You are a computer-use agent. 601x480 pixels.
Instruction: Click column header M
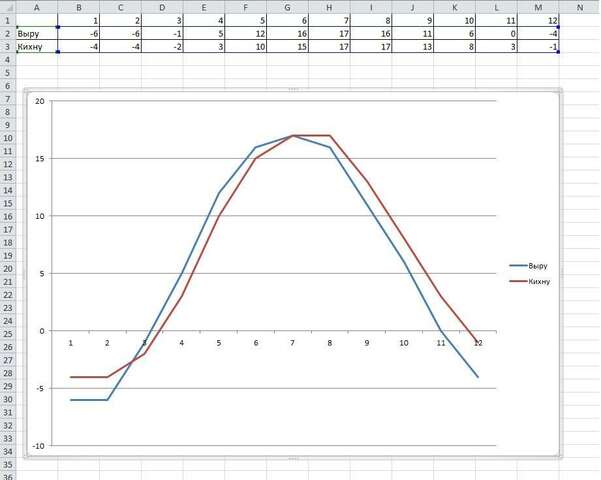click(538, 7)
